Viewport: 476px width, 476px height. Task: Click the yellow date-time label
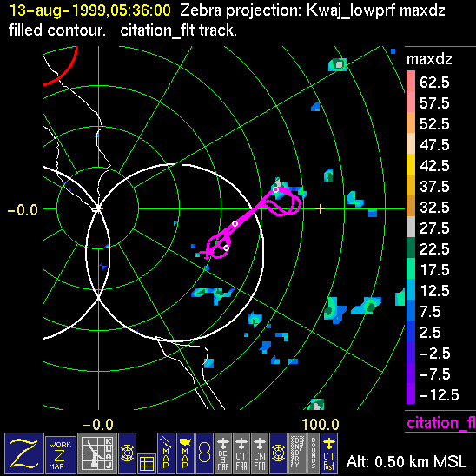[90, 10]
